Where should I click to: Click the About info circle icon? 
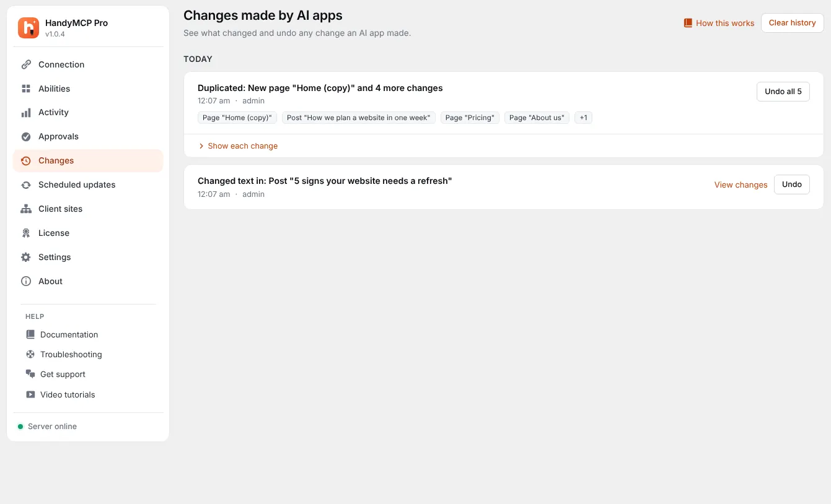click(26, 282)
